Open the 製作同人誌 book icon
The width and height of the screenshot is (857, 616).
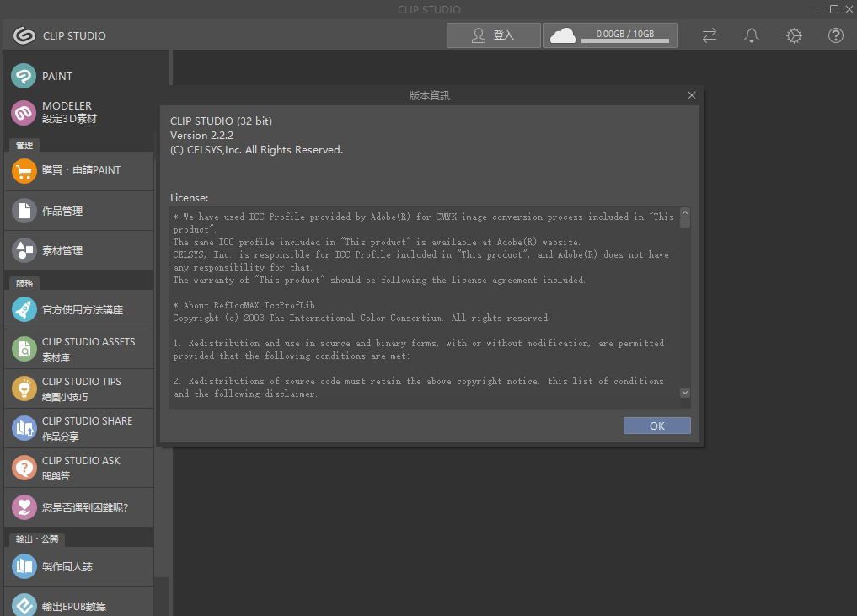pyautogui.click(x=24, y=566)
